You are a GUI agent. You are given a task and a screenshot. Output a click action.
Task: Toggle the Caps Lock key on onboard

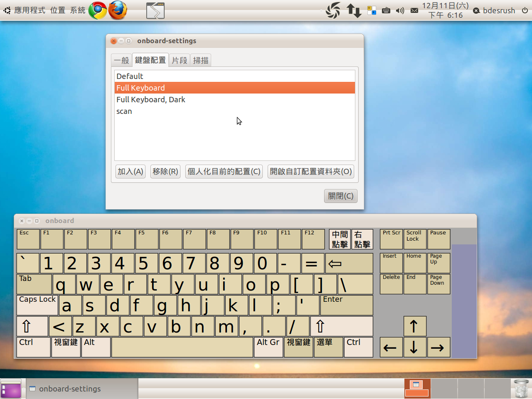pos(37,305)
